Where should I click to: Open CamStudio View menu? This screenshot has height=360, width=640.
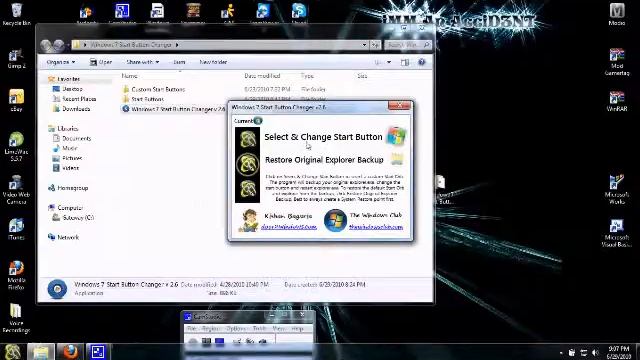(278, 328)
